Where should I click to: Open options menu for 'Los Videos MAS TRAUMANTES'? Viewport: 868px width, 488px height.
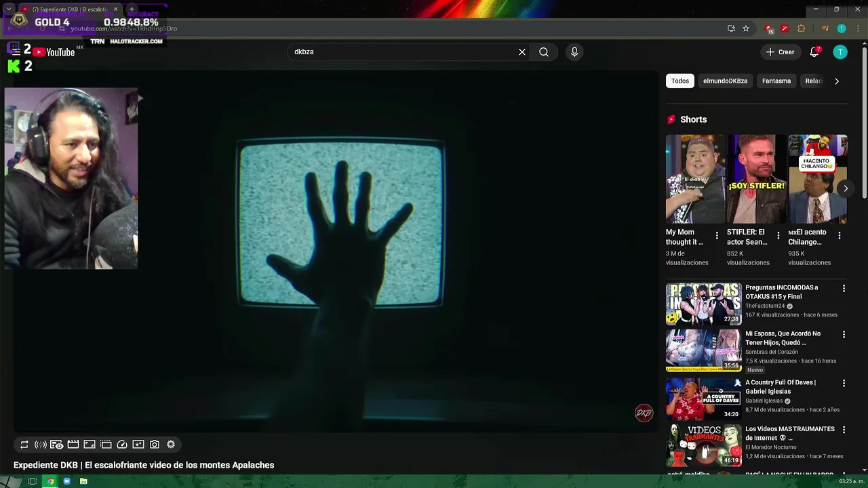pos(844,430)
